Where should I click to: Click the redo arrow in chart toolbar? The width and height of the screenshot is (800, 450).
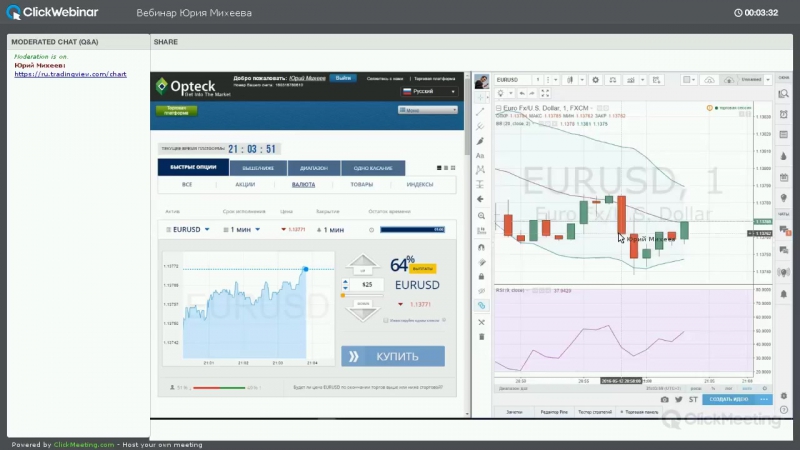pos(532,93)
